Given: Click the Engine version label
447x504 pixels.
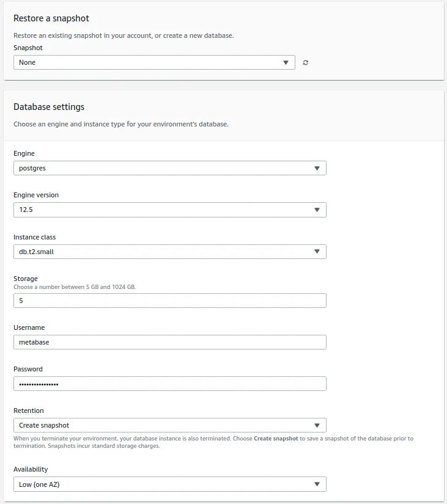Looking at the screenshot, I should click(36, 195).
